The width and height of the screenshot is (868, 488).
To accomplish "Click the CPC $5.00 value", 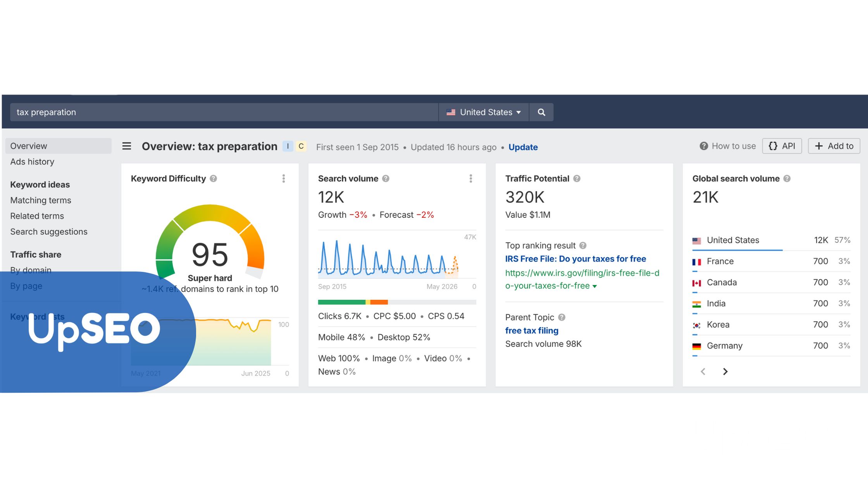I will 394,316.
